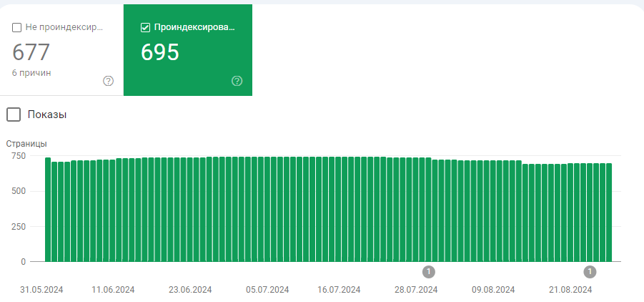Image resolution: width=644 pixels, height=302 pixels.
Task: Click the 05.07.2024 date label
Action: click(267, 290)
